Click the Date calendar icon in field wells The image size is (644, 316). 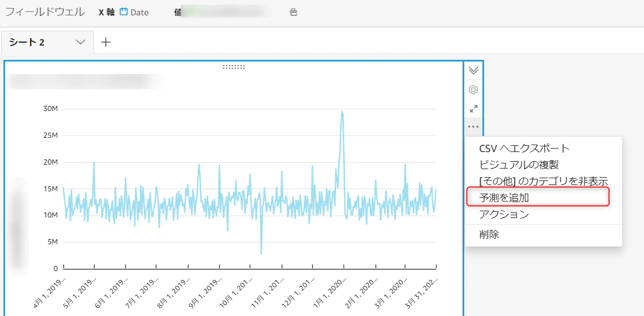[x=123, y=12]
